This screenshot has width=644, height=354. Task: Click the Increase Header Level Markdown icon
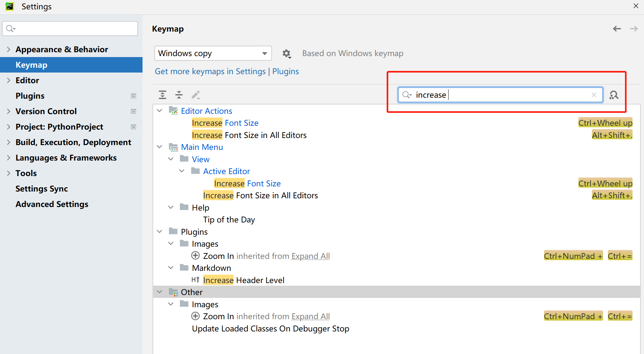click(x=195, y=280)
